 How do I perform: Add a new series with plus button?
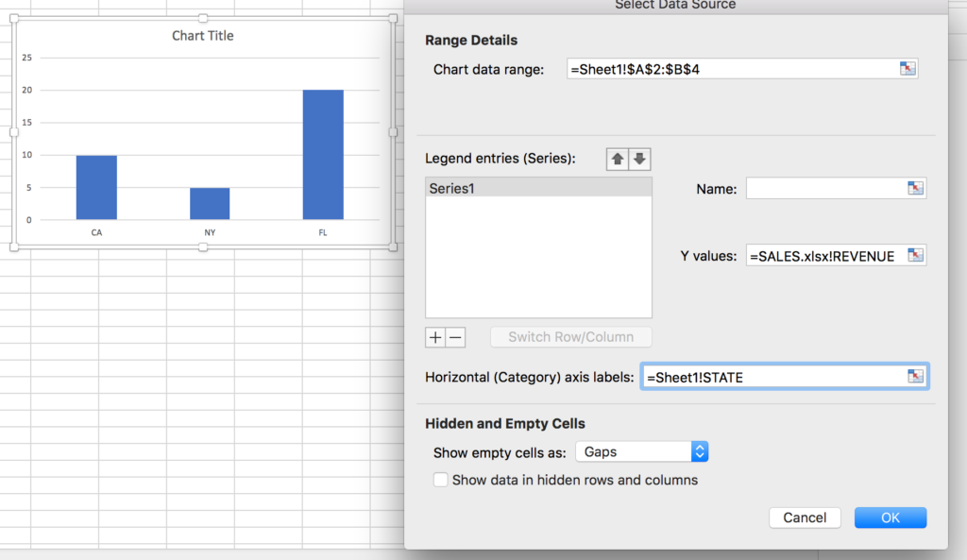[434, 337]
